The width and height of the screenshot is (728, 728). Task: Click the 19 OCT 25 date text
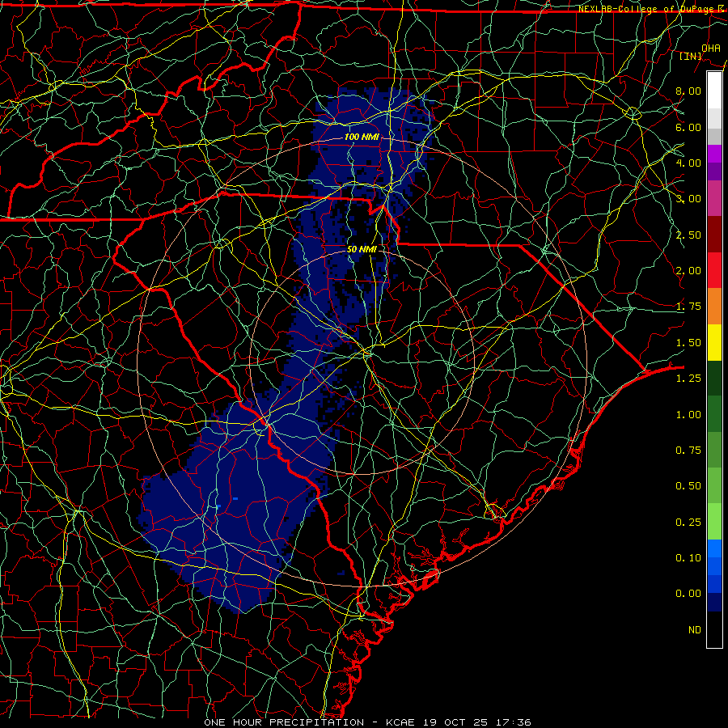tap(455, 722)
